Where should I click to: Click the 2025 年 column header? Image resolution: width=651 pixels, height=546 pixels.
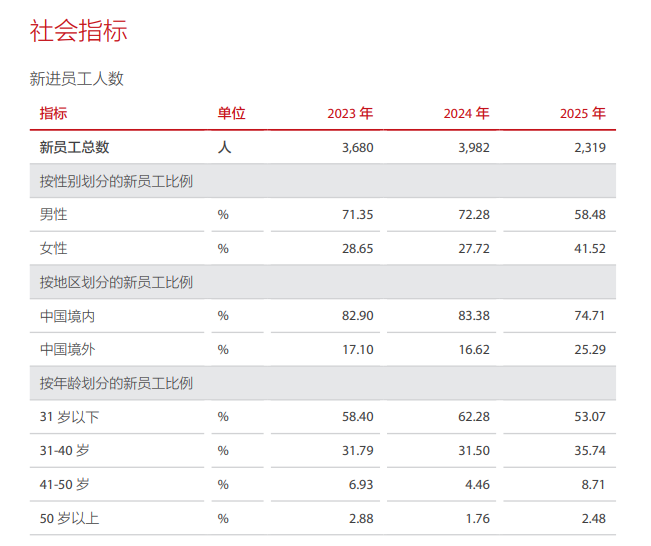pos(582,113)
